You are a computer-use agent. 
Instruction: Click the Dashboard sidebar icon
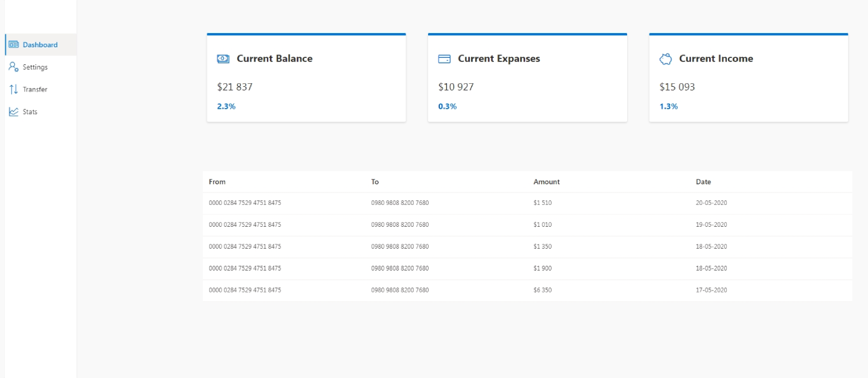point(14,44)
